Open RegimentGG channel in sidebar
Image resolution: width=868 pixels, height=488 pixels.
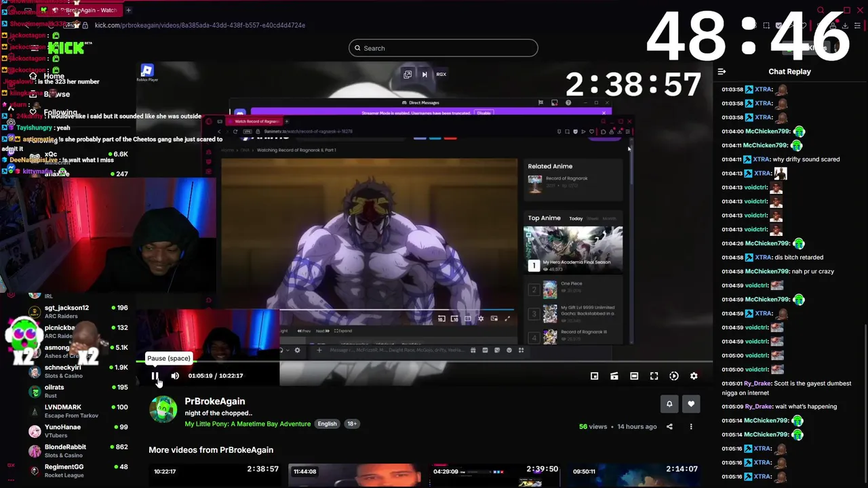click(78, 470)
